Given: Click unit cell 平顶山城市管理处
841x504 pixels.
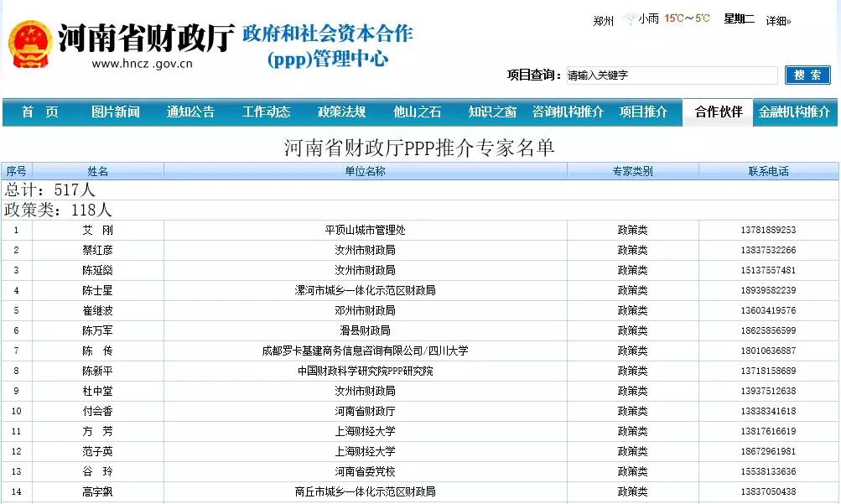Looking at the screenshot, I should [366, 230].
